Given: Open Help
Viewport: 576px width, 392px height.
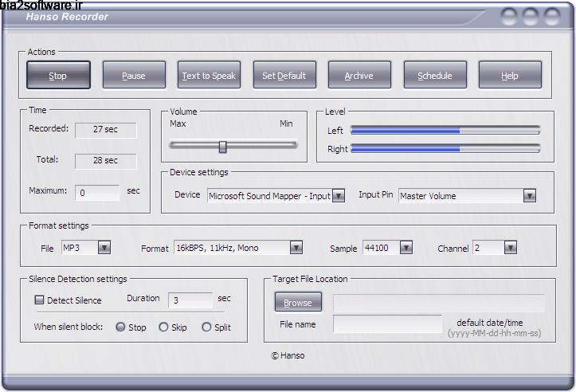Looking at the screenshot, I should pyautogui.click(x=510, y=76).
